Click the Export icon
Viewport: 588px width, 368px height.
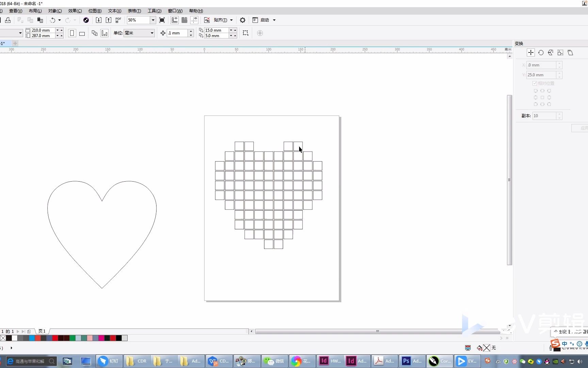click(108, 20)
